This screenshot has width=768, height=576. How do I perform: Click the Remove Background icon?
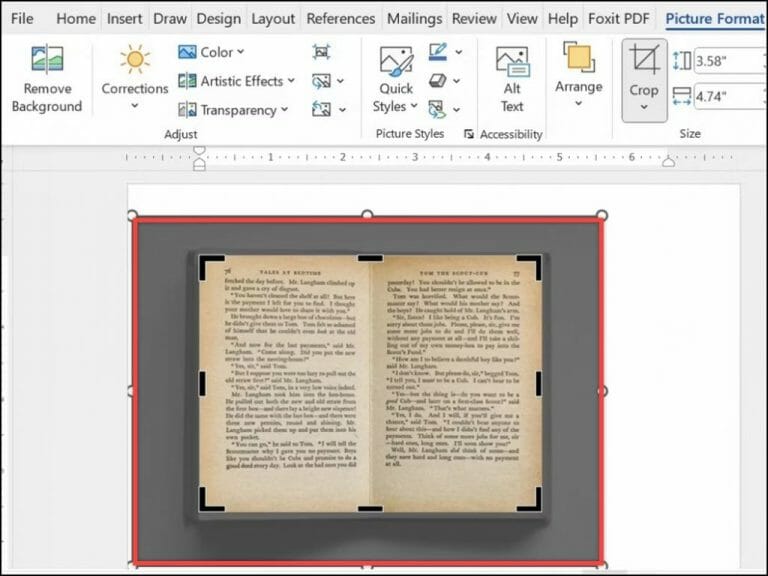pyautogui.click(x=47, y=59)
